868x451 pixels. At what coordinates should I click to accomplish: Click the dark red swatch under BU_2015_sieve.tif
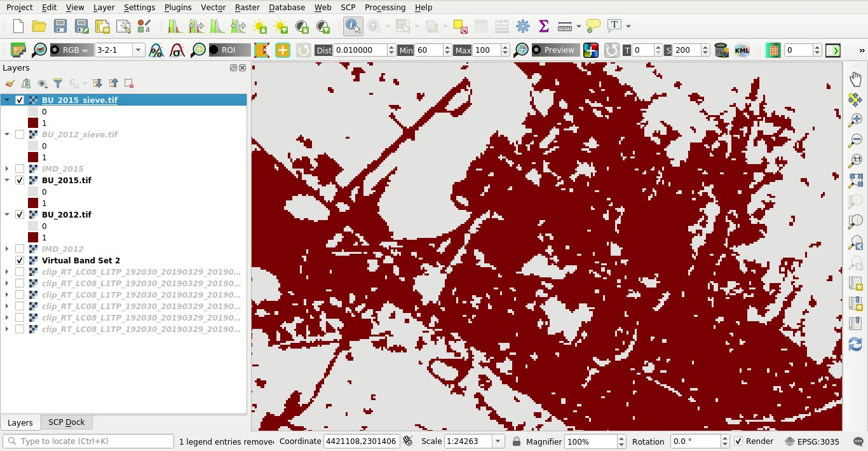pos(33,123)
